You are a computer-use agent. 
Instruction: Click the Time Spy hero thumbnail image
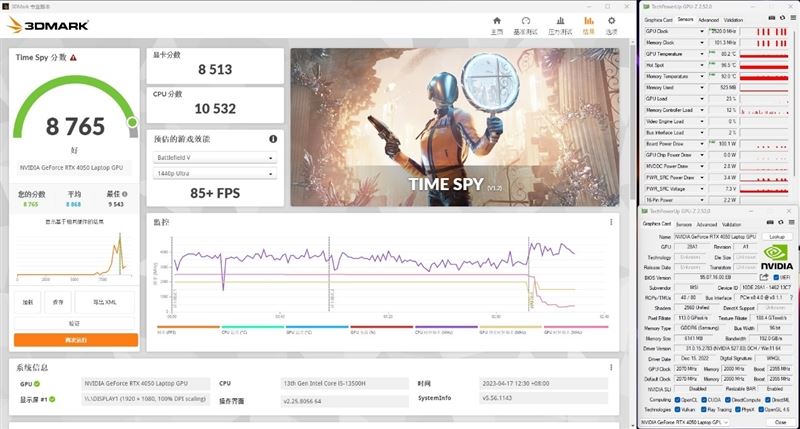(455, 127)
